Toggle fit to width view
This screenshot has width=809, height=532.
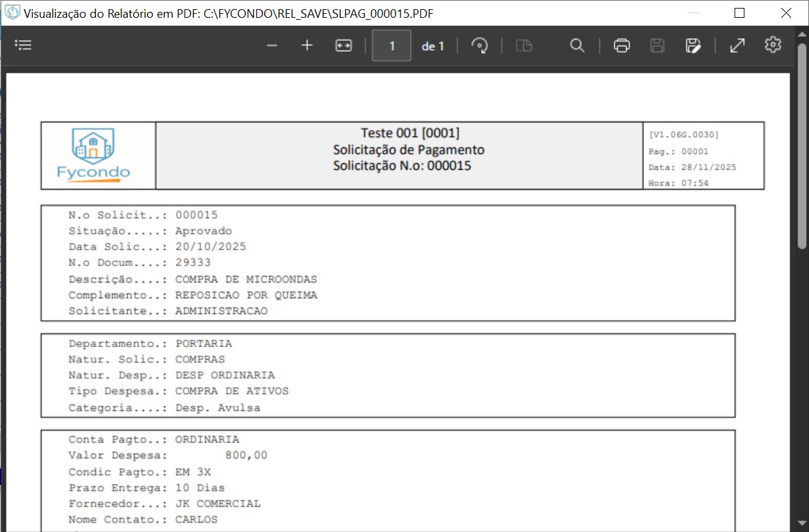coord(343,45)
